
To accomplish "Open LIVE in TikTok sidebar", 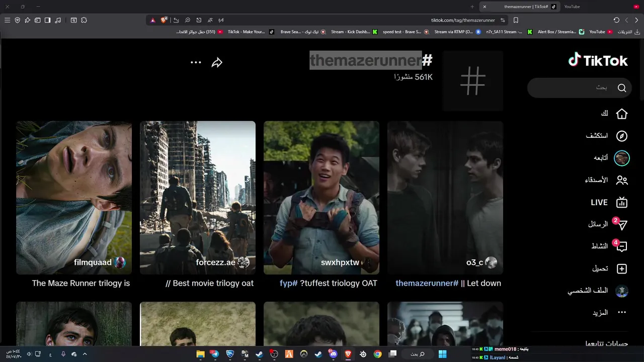I will coord(609,202).
